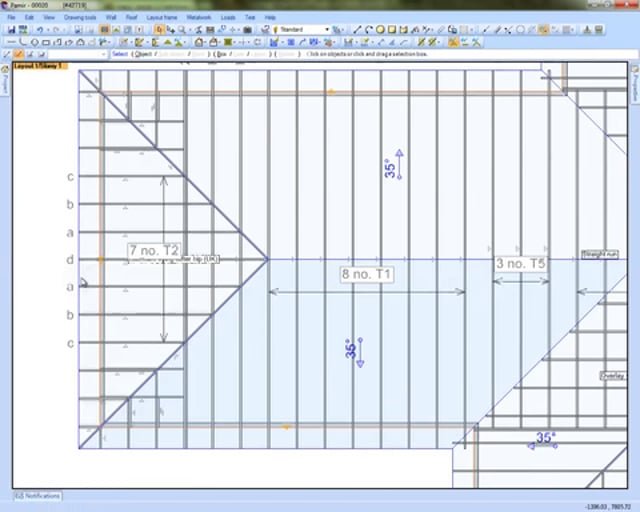Click the empty circle outline tool icon
Viewport: 640px width, 512px height.
click(x=520, y=30)
